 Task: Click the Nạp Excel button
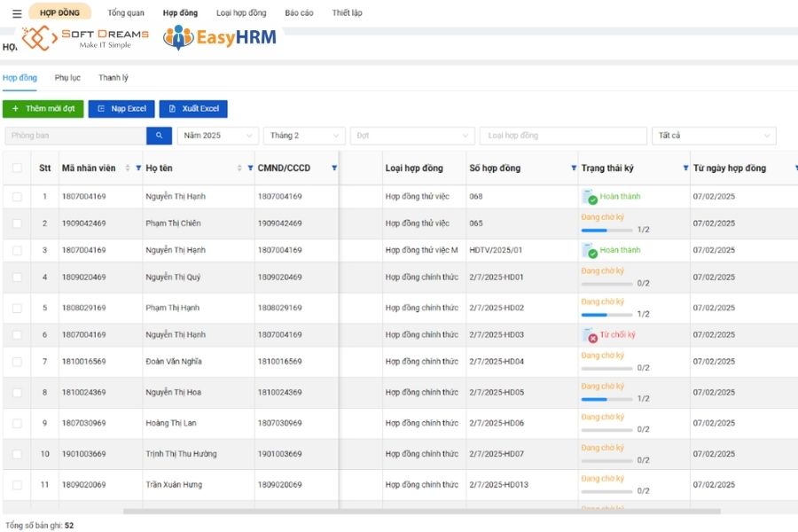tap(121, 109)
